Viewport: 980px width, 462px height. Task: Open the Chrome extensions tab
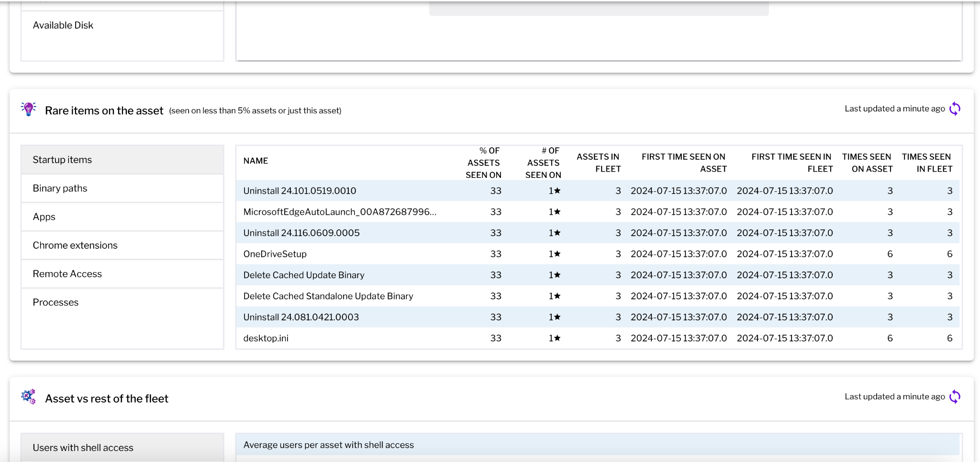(122, 245)
